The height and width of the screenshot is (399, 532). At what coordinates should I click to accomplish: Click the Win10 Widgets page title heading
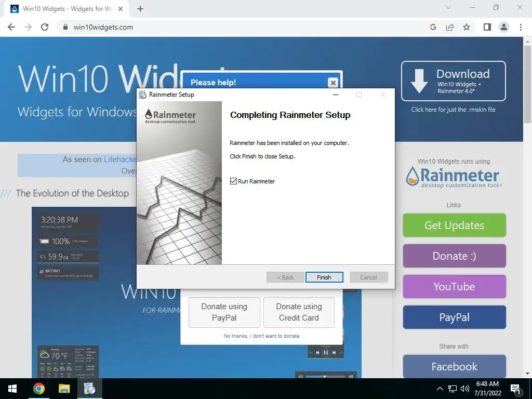pyautogui.click(x=98, y=79)
